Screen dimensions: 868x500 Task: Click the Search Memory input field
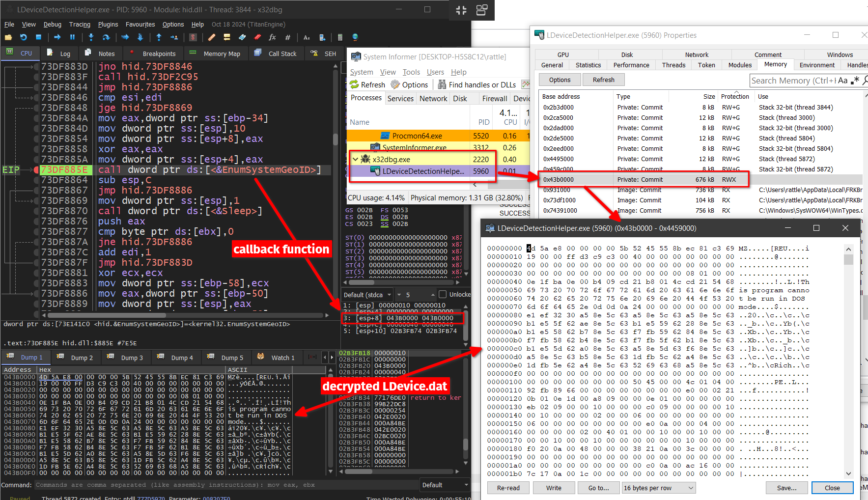(x=793, y=81)
